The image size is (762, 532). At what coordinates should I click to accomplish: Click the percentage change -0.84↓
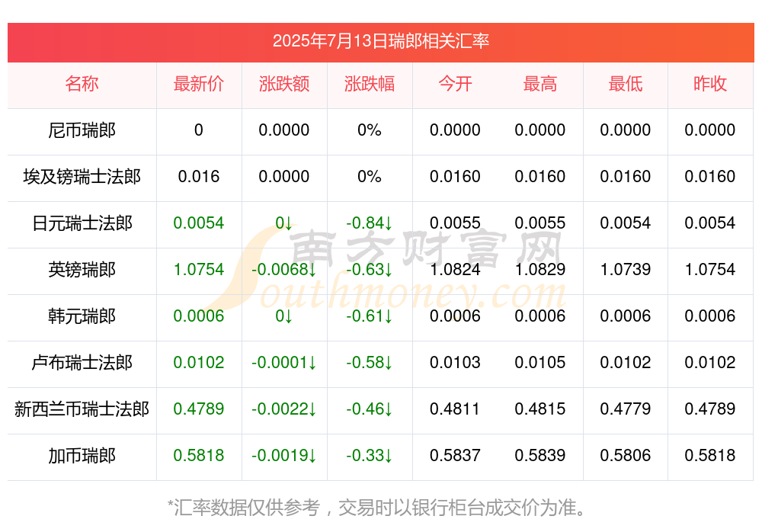370,223
